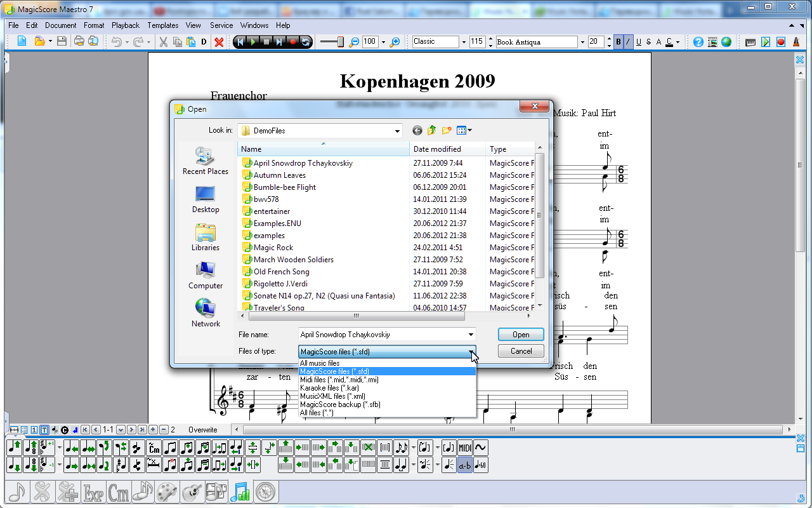Click the red Record button in the player

tap(293, 42)
